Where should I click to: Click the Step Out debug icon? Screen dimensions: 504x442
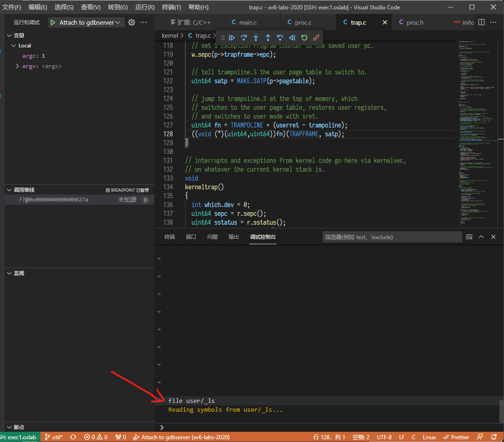tap(268, 38)
